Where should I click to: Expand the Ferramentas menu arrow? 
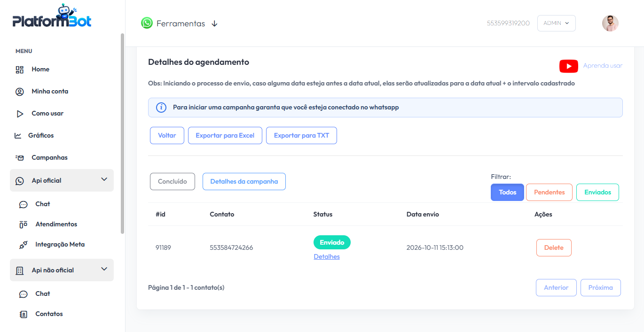[x=214, y=23]
